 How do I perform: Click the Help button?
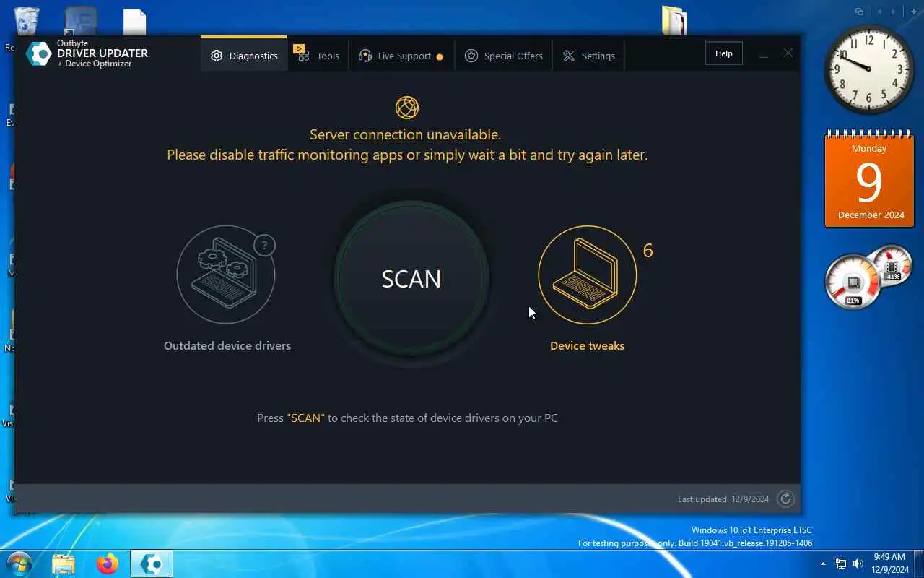coord(723,53)
